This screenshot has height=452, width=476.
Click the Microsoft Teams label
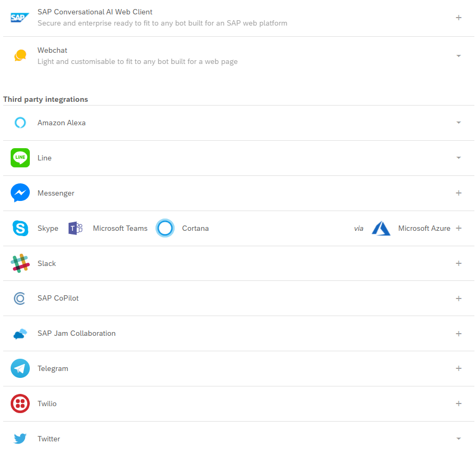[120, 228]
